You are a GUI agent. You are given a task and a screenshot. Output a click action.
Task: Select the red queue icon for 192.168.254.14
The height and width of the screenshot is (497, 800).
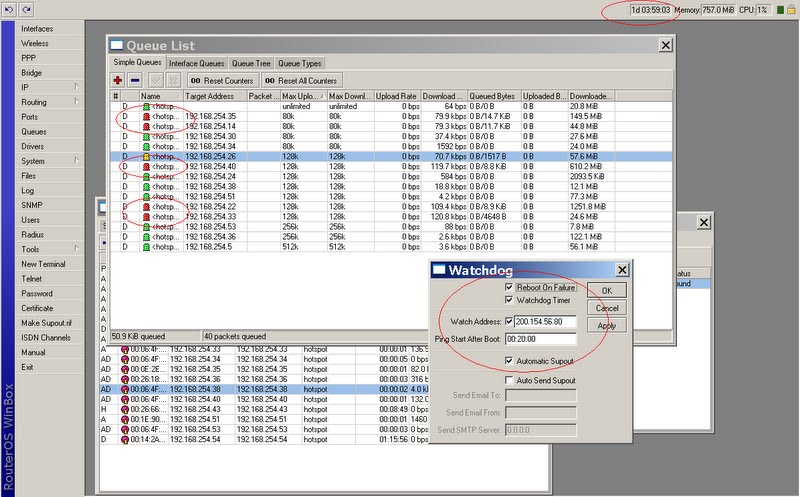pos(146,127)
